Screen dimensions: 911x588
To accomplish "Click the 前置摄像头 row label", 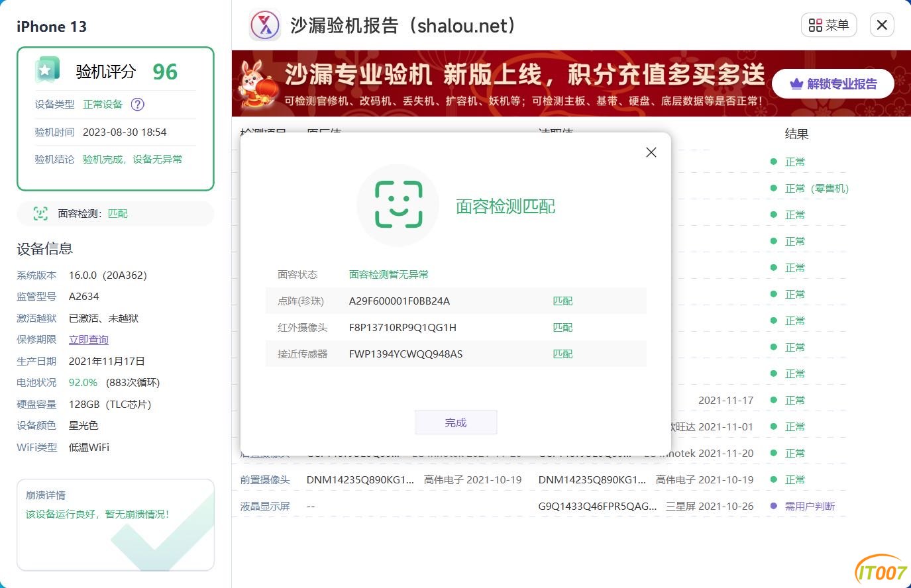I will 265,479.
